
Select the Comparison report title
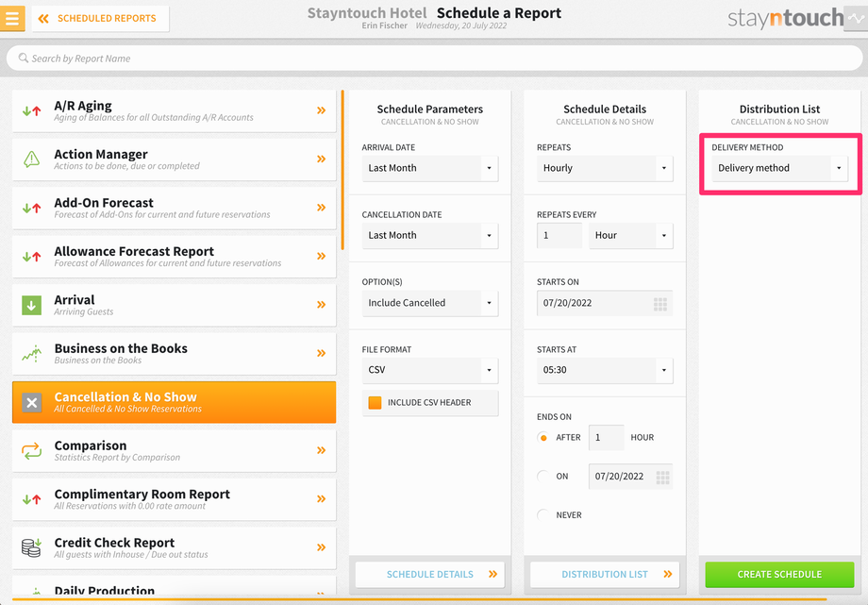pos(91,445)
